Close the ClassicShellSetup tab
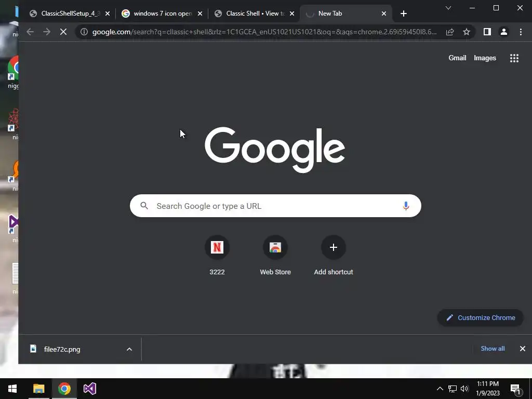 (x=108, y=14)
